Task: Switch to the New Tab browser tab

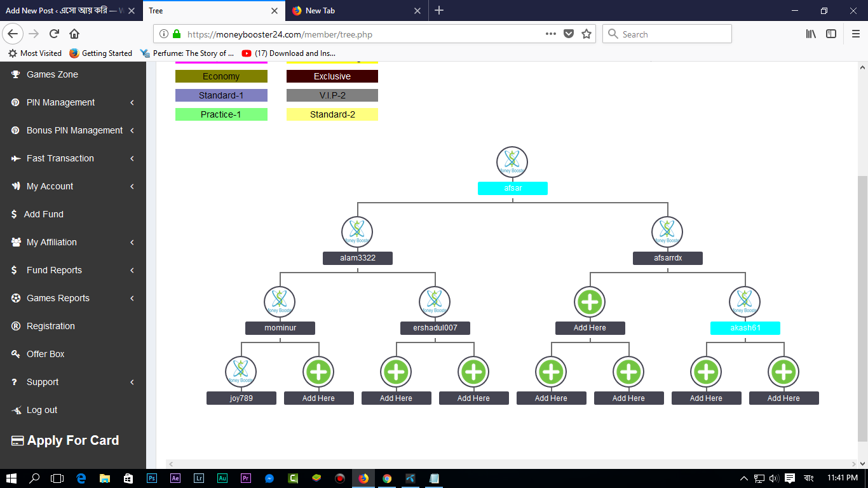Action: coord(353,11)
